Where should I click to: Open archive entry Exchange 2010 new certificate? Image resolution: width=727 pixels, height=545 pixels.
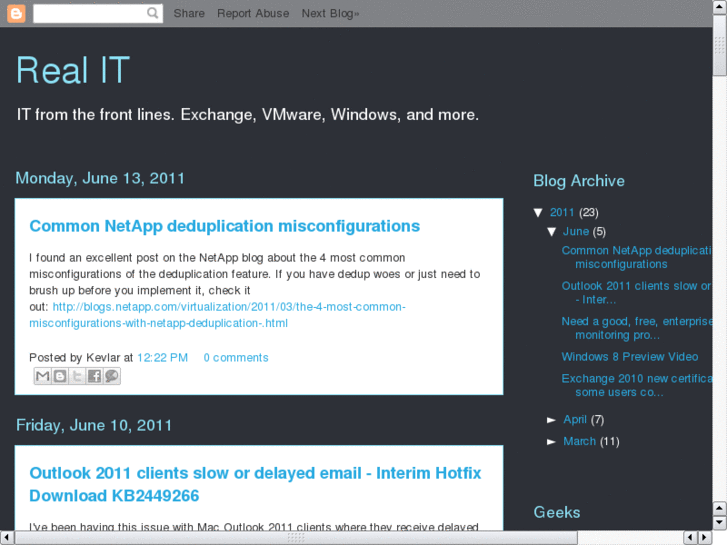637,385
